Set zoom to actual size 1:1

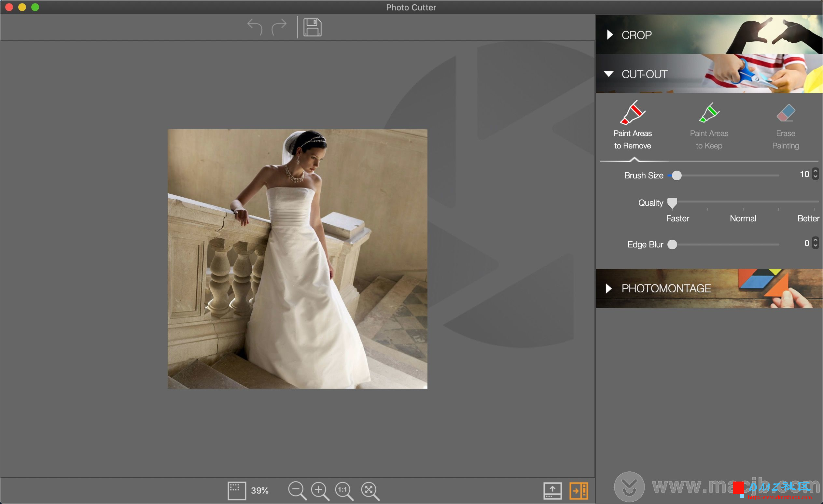tap(344, 491)
